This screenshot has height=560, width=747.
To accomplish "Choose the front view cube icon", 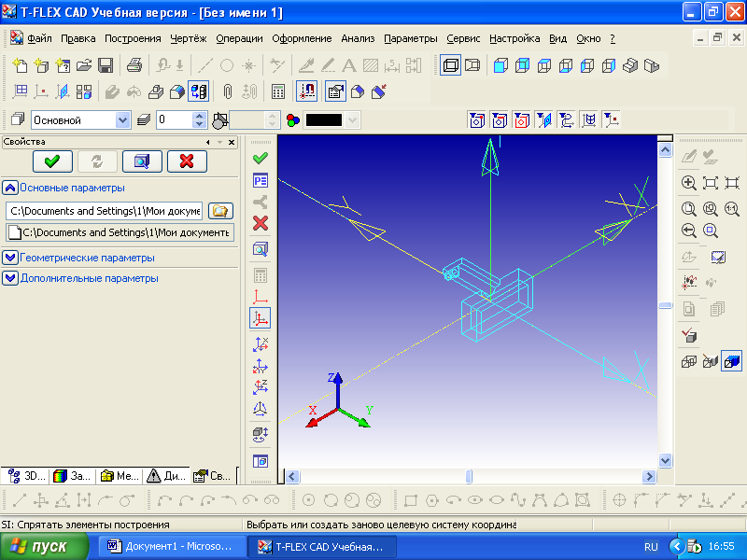I will click(500, 65).
